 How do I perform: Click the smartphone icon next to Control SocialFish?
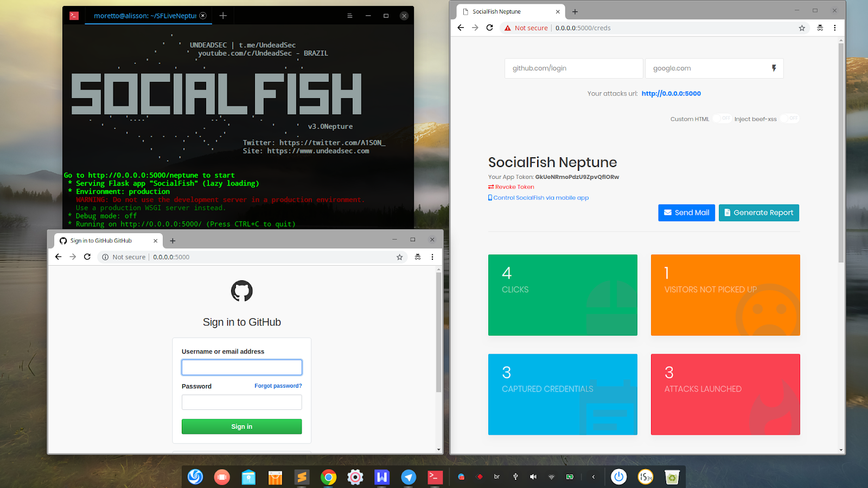(490, 197)
